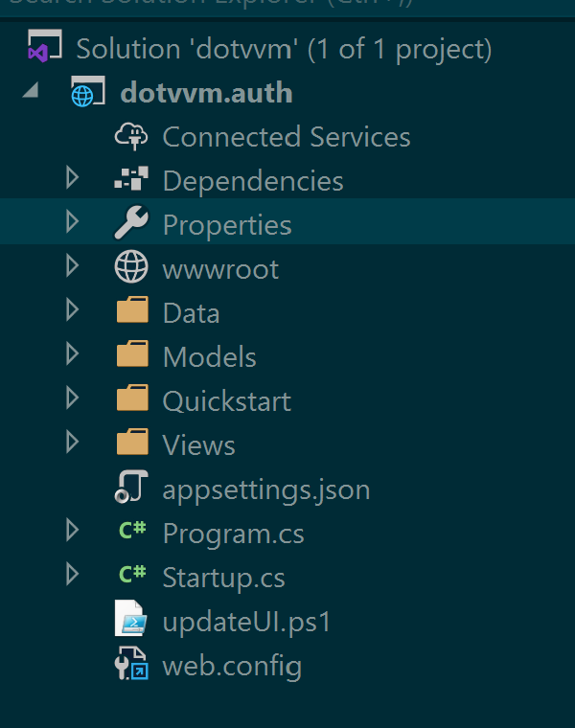Open the Startup.cs file
Image resolution: width=575 pixels, height=728 pixels.
click(x=223, y=578)
